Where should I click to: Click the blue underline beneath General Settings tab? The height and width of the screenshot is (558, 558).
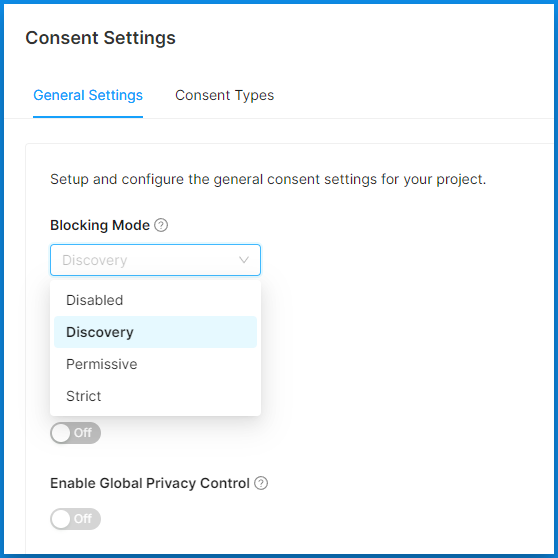88,116
